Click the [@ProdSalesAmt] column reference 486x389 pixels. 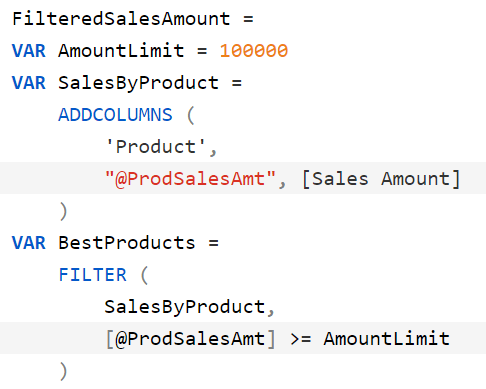tap(190, 339)
